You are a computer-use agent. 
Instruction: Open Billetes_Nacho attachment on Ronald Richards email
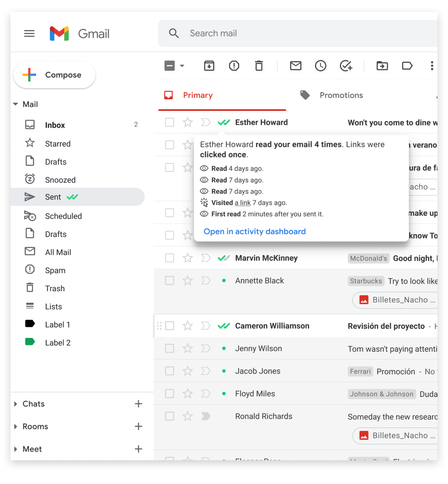(x=395, y=436)
